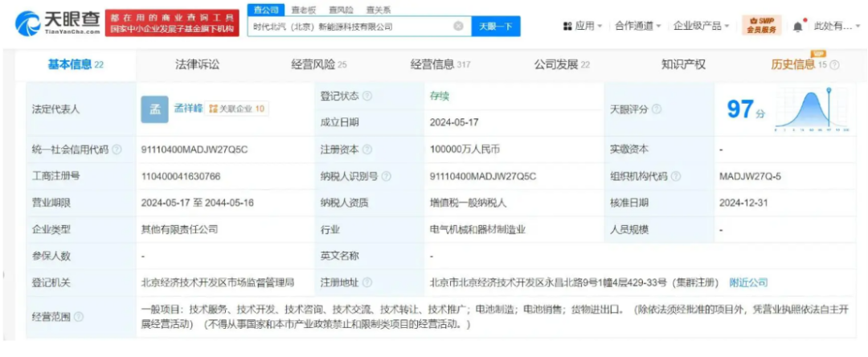Click the 关联企业 10 tag
The width and height of the screenshot is (868, 357).
tap(237, 109)
